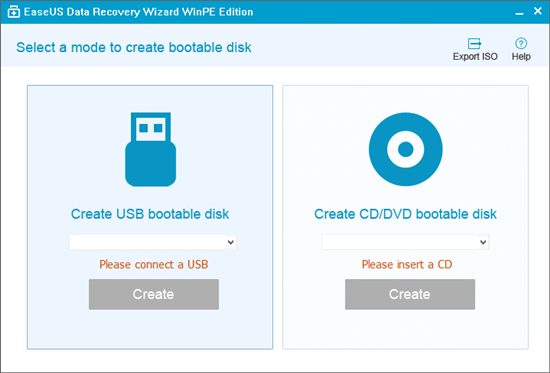Close the EaseUS window
The height and width of the screenshot is (373, 550).
[538, 11]
